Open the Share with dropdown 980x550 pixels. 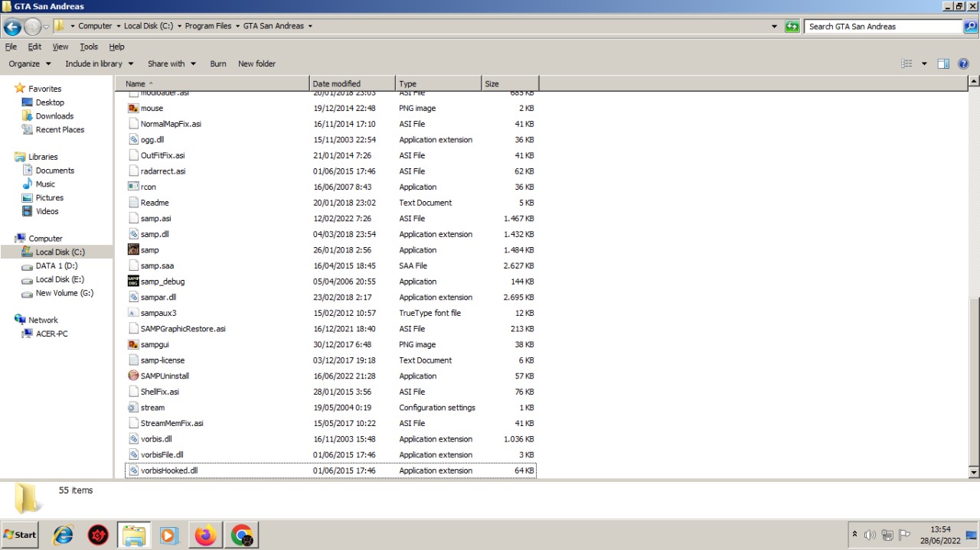tap(172, 64)
